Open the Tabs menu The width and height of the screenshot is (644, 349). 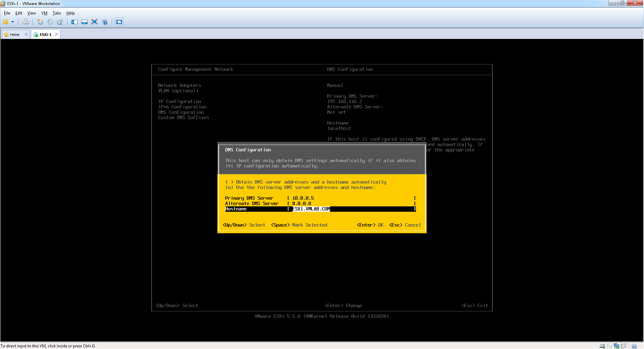coord(57,13)
